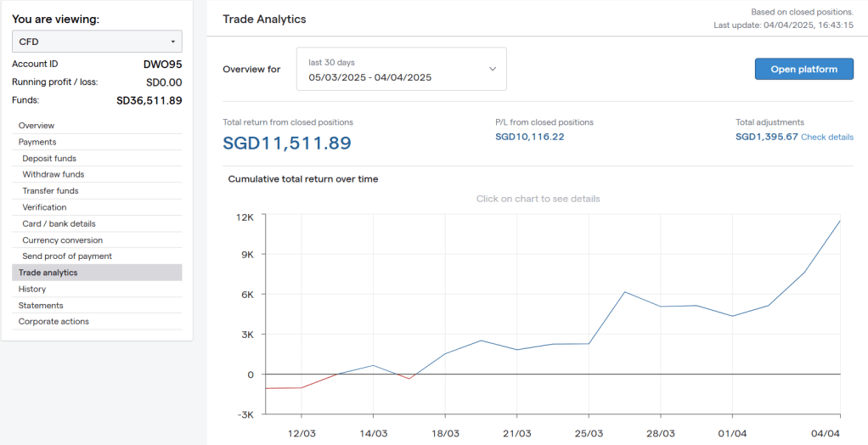
Task: Go to Overview in the sidebar
Action: 37,126
